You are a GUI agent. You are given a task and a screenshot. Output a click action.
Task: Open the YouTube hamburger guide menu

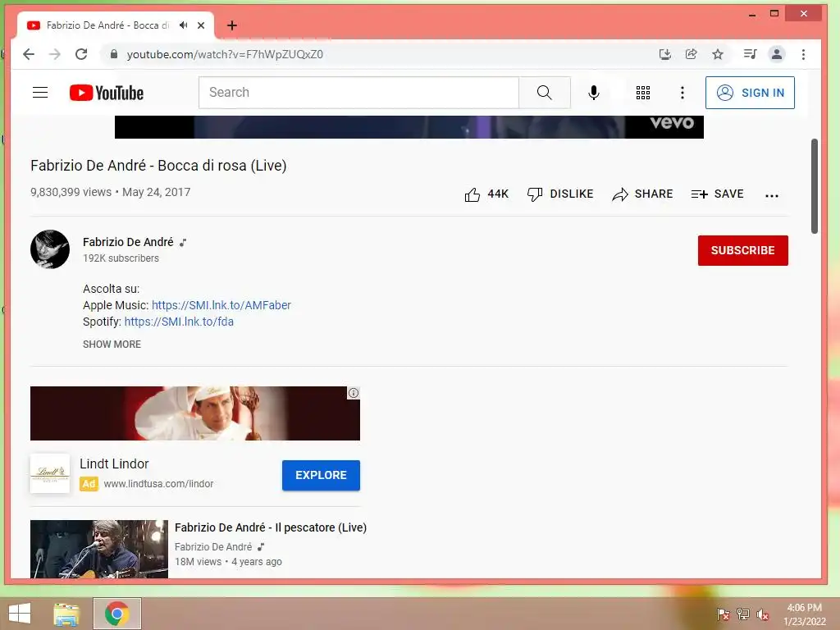[x=40, y=93]
